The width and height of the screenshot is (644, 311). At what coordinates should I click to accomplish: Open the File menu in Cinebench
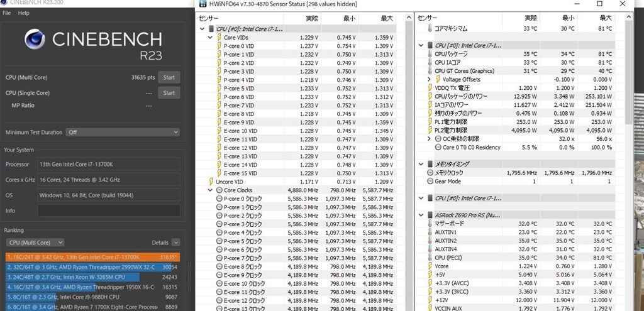pos(6,13)
